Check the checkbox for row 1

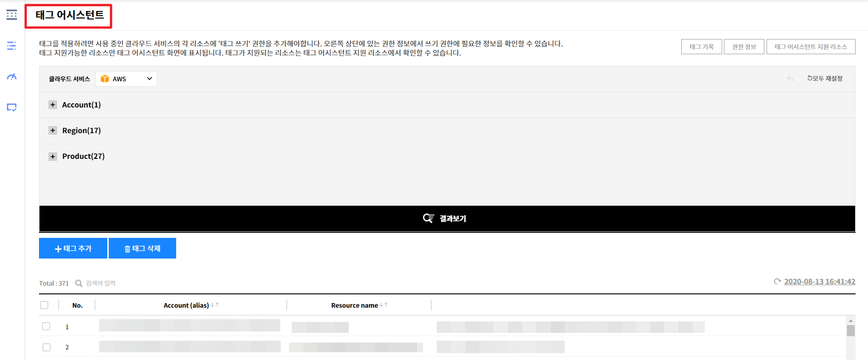tap(46, 326)
